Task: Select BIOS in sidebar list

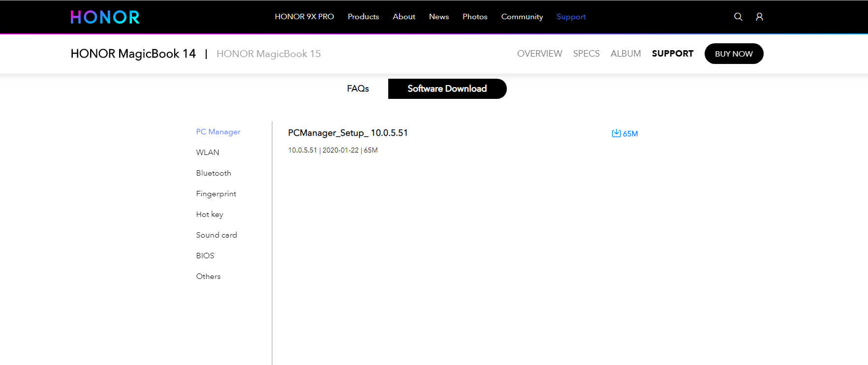Action: [205, 256]
